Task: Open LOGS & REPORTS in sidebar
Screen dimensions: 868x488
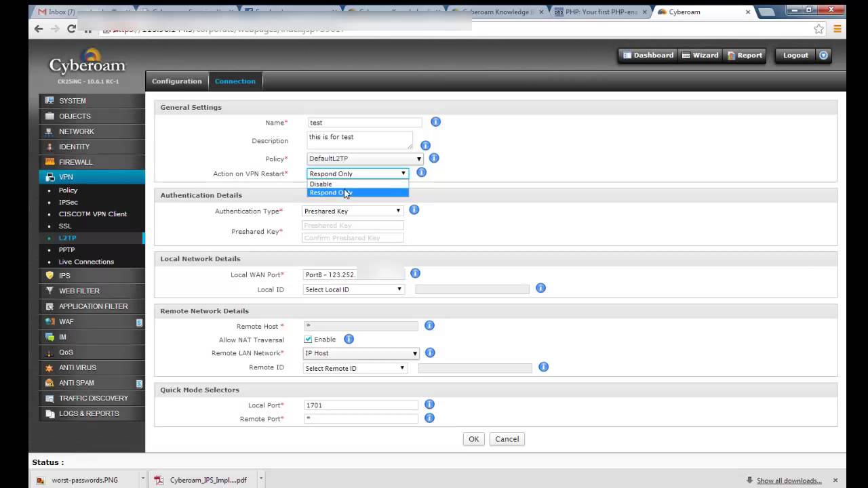Action: pos(92,413)
